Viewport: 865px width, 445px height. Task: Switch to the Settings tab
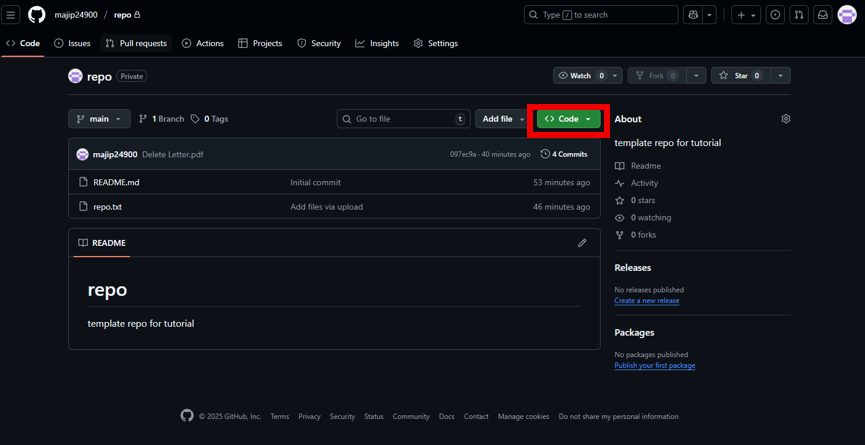tap(436, 43)
